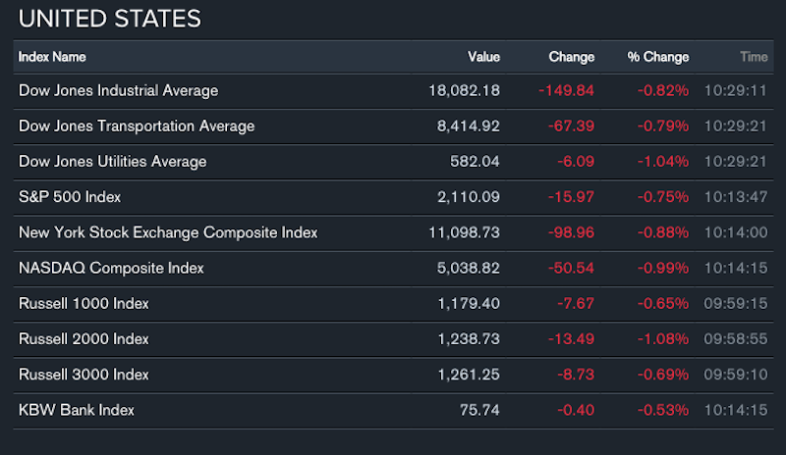Click the time 09:59:15
The width and height of the screenshot is (786, 455).
click(735, 304)
